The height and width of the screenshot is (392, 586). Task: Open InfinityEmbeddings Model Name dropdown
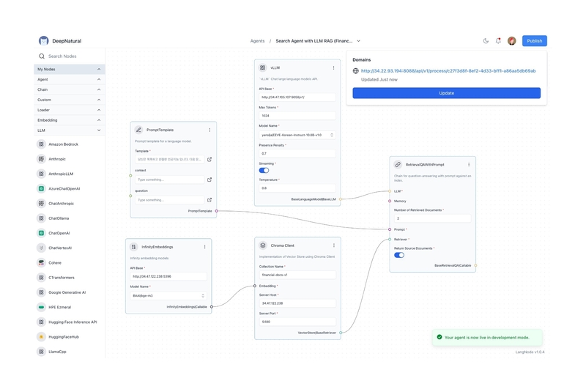click(168, 295)
